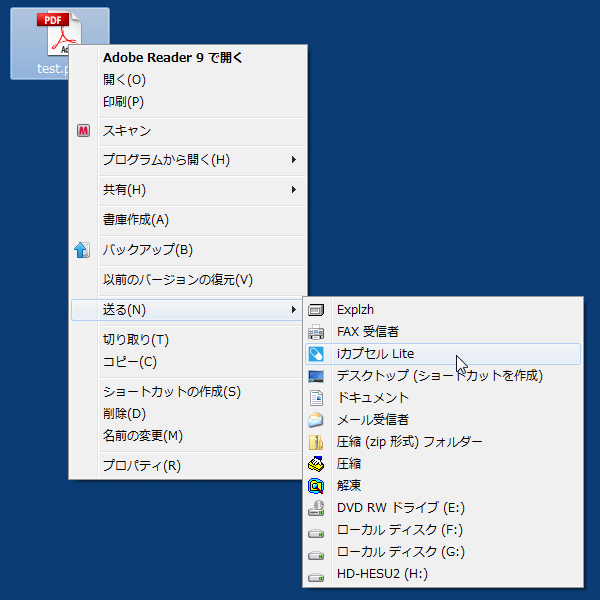Send to DVD RW ドライブ (E:)
Screen dimensions: 600x600
point(443,508)
